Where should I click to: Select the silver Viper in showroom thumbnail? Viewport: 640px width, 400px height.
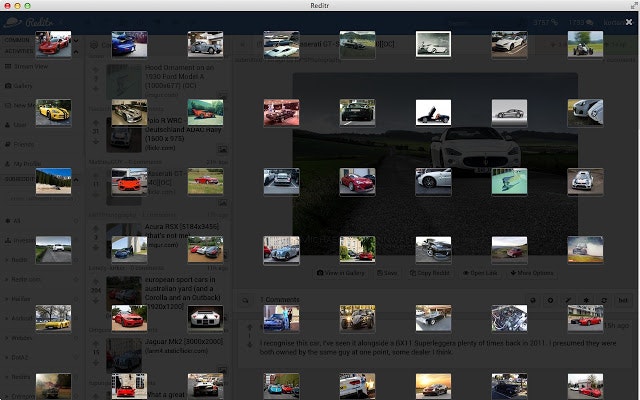coord(129,112)
